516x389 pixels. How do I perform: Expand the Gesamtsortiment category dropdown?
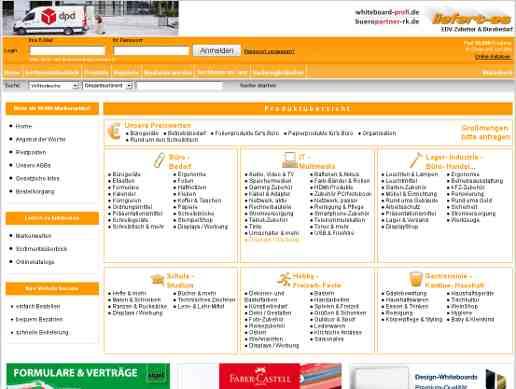coord(108,86)
